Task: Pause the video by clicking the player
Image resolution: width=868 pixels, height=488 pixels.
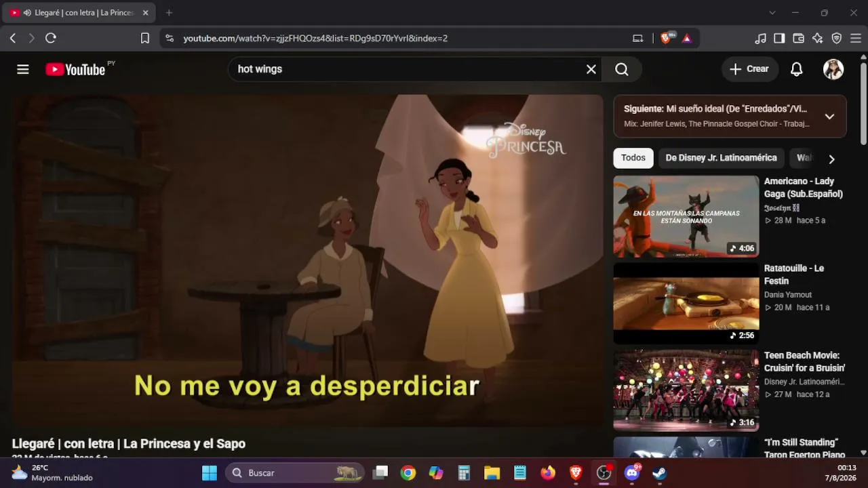Action: (x=307, y=261)
